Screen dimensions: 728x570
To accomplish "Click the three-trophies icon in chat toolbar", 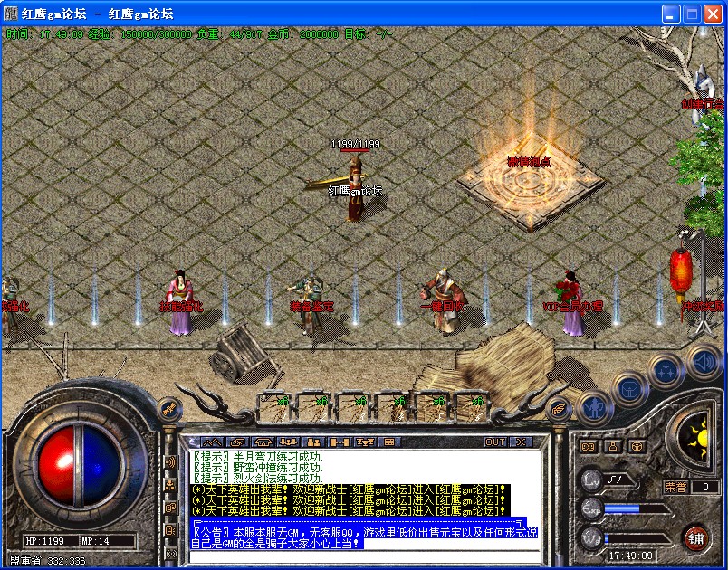I will pos(365,442).
